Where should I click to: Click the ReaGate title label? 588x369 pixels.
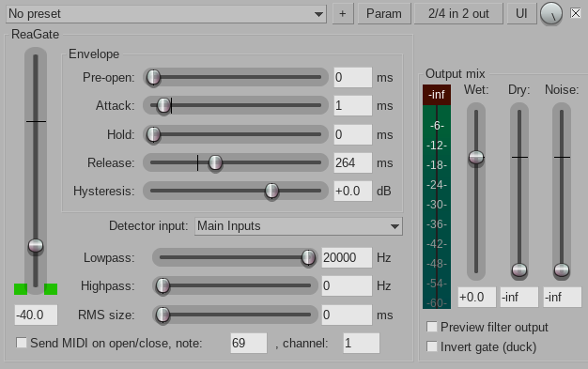[36, 34]
